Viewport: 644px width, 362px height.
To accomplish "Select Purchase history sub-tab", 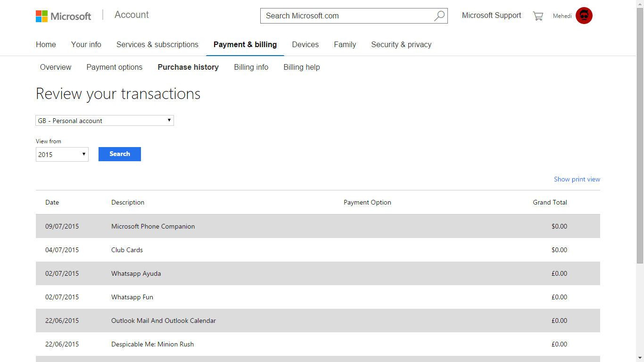I will [188, 67].
